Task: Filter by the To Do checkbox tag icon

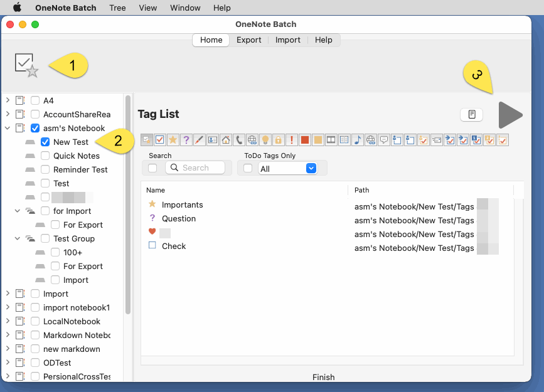Action: 160,140
